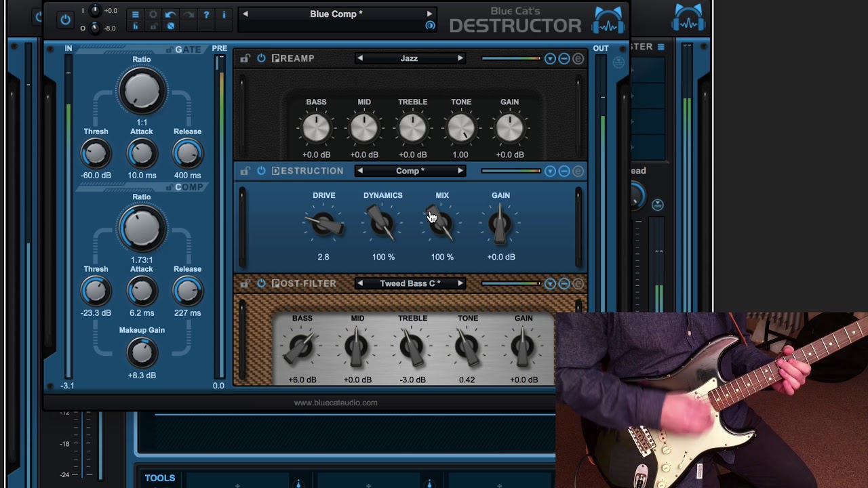Click the Comp Release value 227 ms
This screenshot has height=488, width=868.
tap(187, 313)
